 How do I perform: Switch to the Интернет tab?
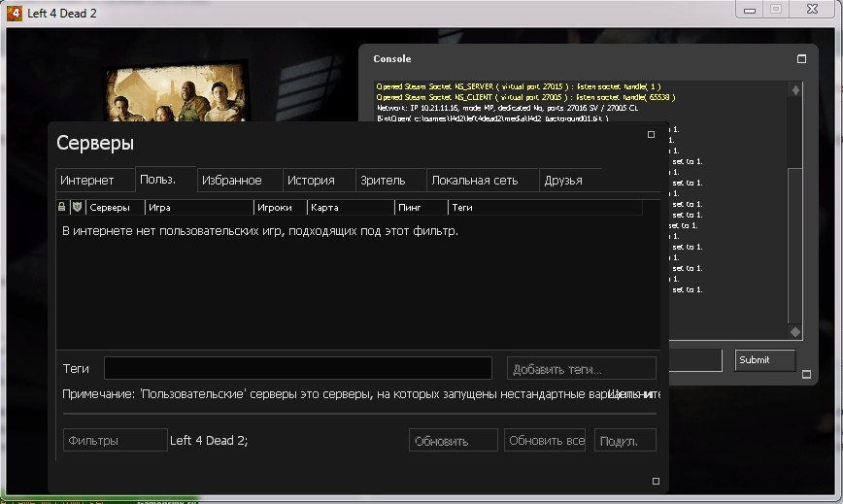[x=95, y=180]
